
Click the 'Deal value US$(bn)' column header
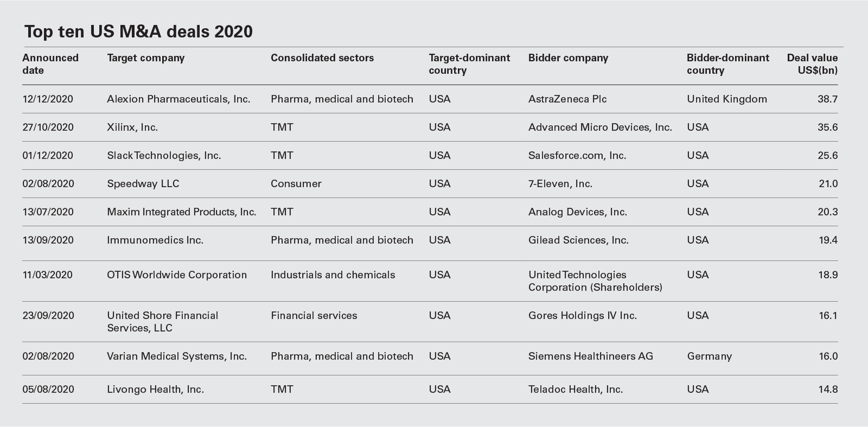[812, 64]
